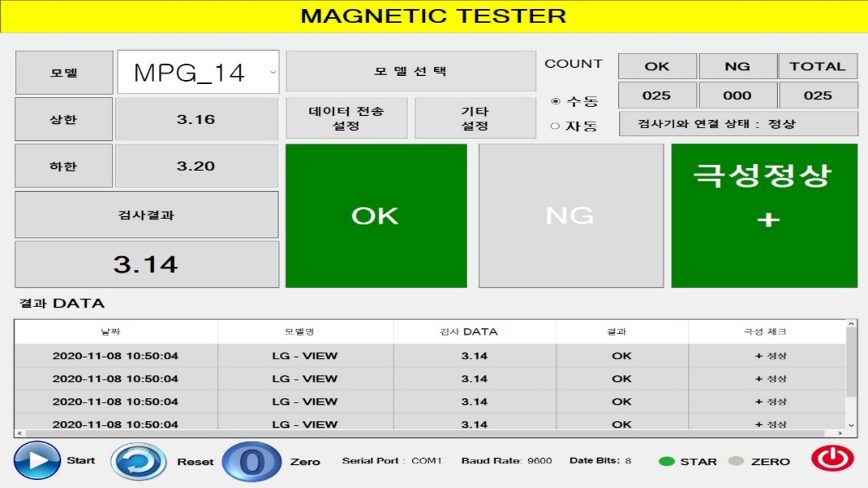The height and width of the screenshot is (488, 868).
Task: Open 기타 설정 button
Action: (x=475, y=118)
